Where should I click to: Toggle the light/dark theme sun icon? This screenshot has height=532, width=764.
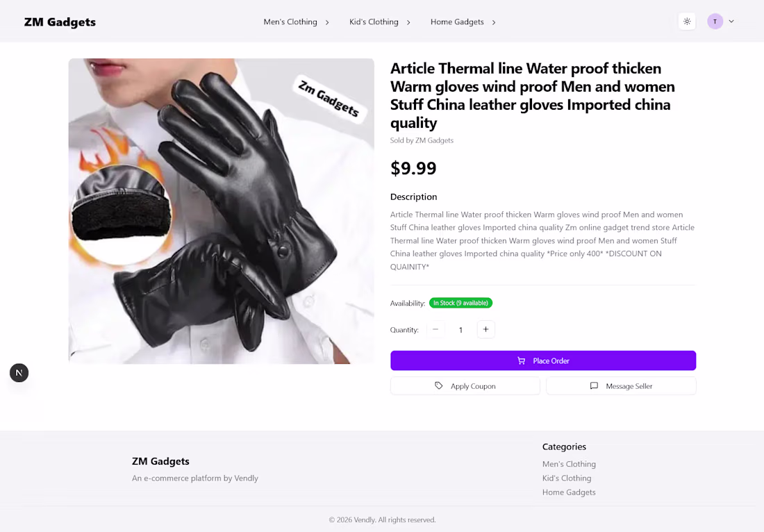687,22
